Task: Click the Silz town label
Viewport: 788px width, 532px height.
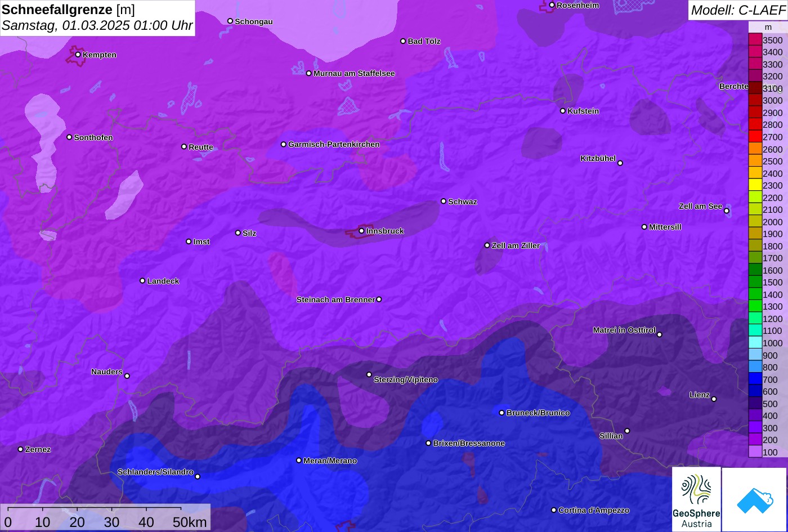Action: (249, 234)
